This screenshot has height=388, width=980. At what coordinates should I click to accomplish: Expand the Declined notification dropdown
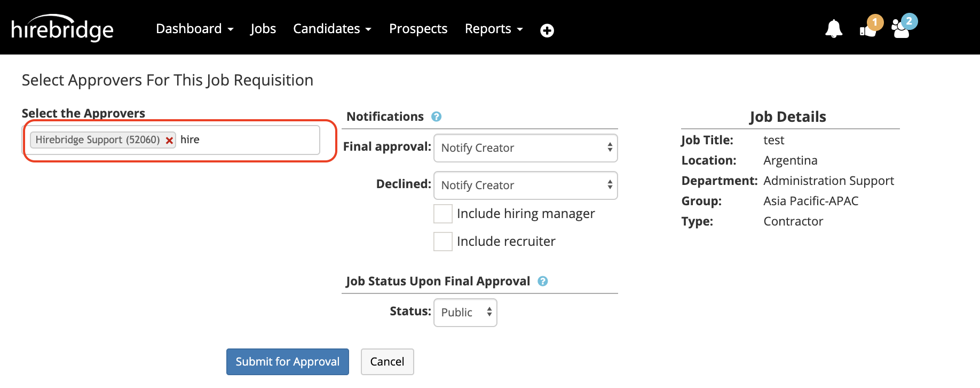[525, 185]
